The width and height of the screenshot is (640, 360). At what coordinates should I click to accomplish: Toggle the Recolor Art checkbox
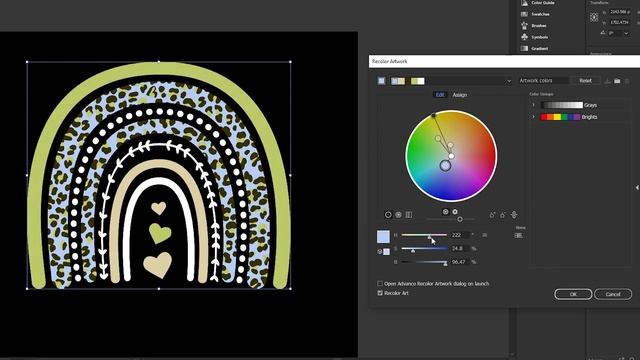pyautogui.click(x=380, y=293)
